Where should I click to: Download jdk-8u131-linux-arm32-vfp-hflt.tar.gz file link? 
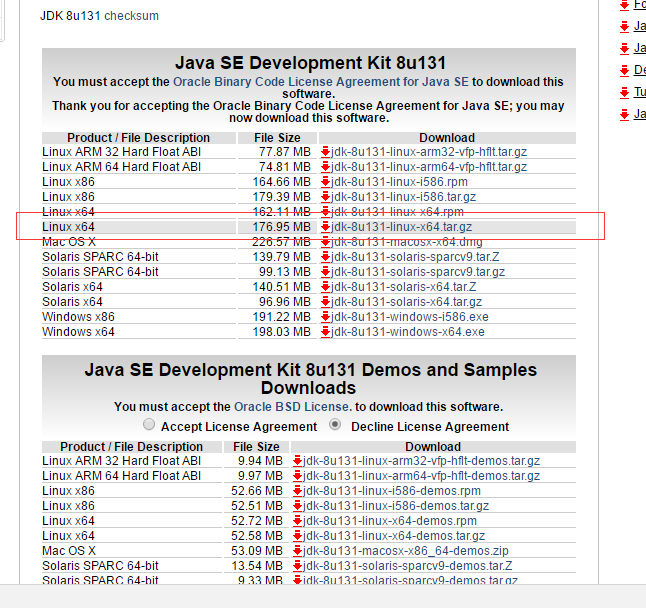coord(429,152)
